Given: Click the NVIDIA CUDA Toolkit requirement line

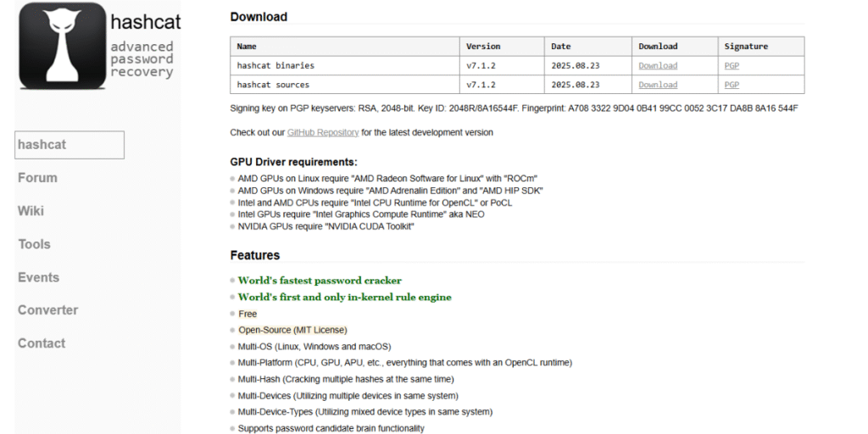Looking at the screenshot, I should [x=326, y=226].
